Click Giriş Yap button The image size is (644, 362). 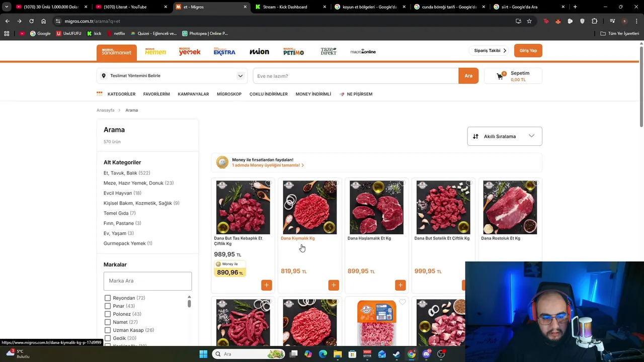(x=528, y=51)
